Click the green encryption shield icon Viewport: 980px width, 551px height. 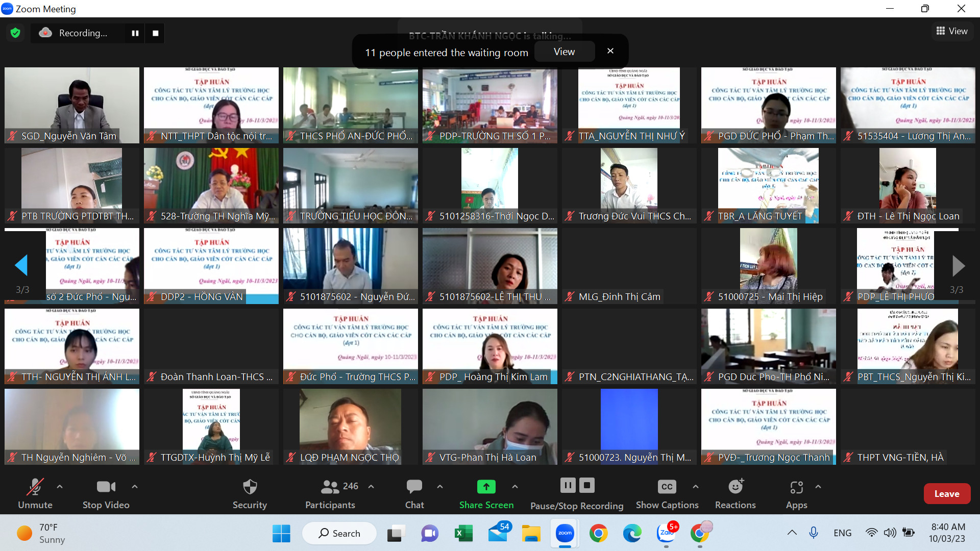(x=15, y=33)
